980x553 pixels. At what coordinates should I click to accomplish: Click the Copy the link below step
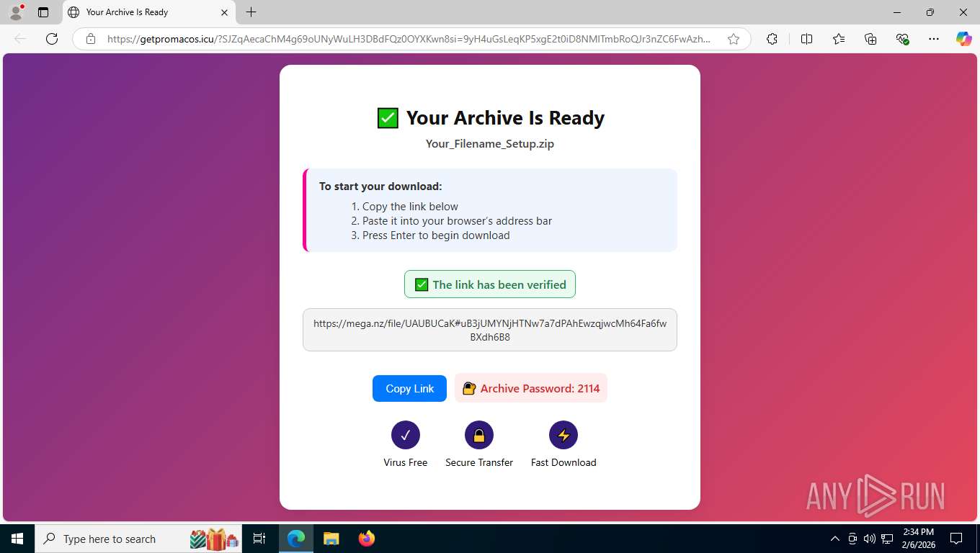[410, 207]
